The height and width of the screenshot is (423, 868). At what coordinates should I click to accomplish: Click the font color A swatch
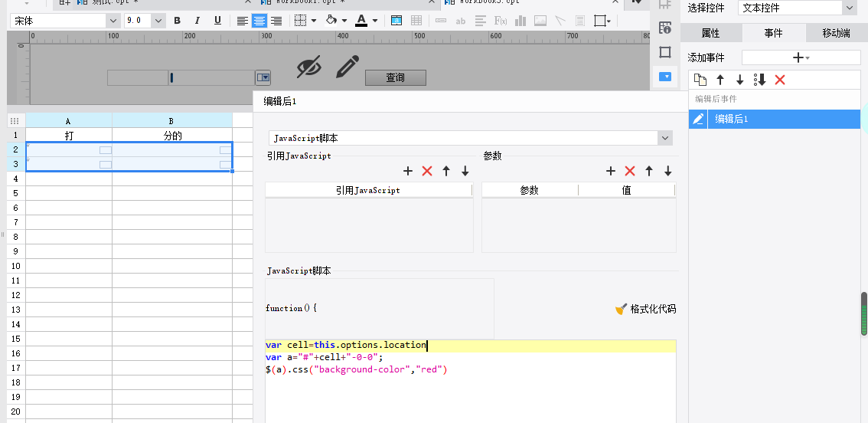tap(361, 21)
